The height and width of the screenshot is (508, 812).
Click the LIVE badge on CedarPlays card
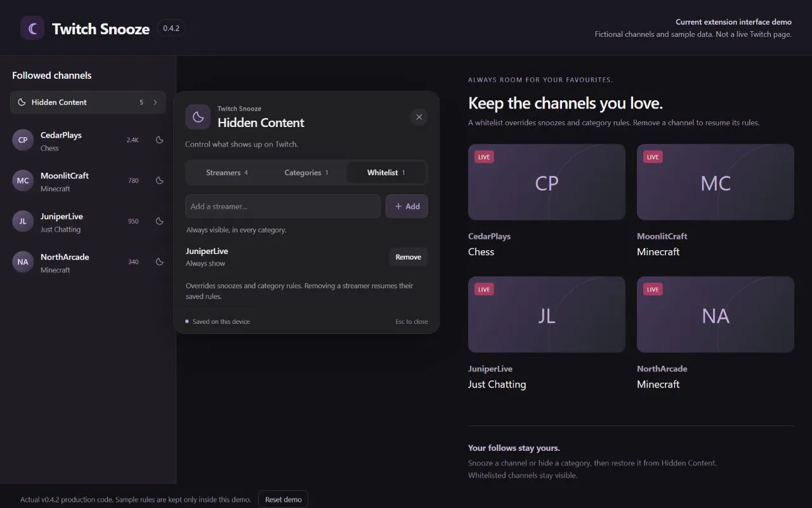[x=484, y=157]
